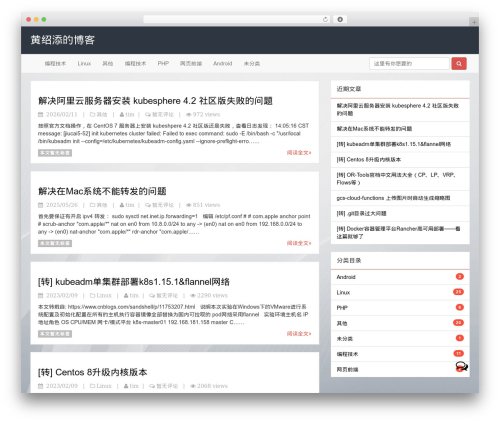The image size is (500, 423).
Task: Click the round icon right of address bar
Action: [x=340, y=20]
